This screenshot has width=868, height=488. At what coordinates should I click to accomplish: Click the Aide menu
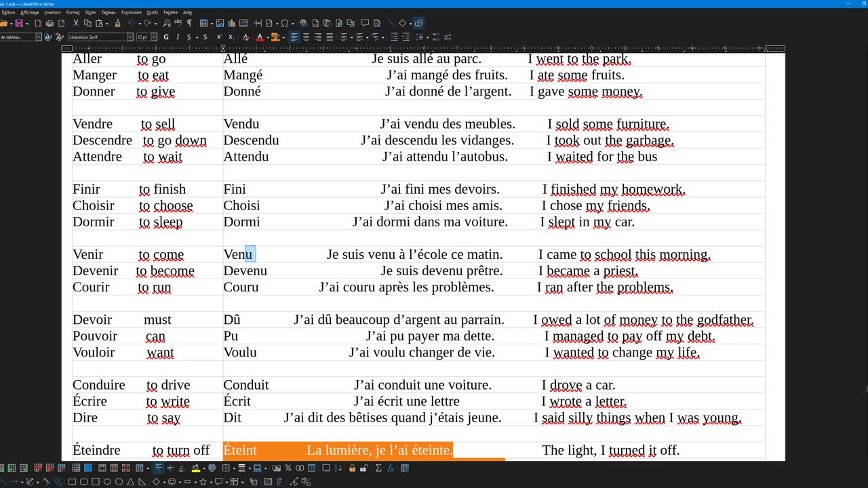pos(188,12)
